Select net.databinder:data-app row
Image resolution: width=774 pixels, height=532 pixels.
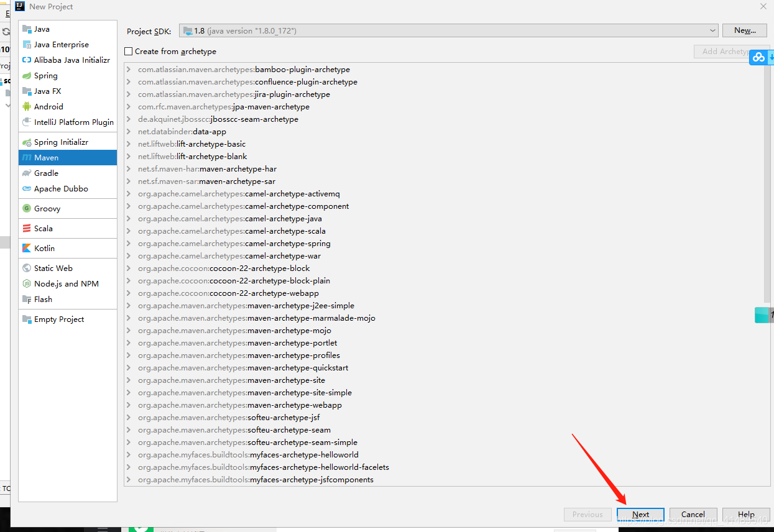coord(444,132)
